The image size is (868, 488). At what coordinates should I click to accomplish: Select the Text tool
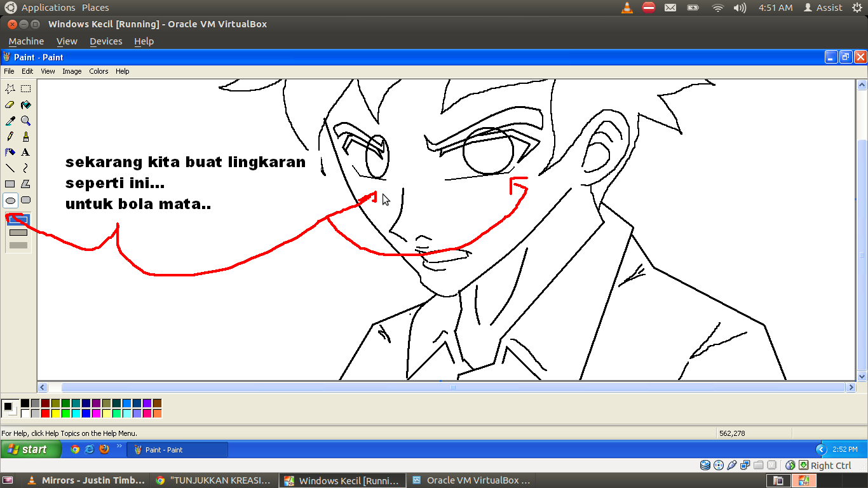click(26, 152)
